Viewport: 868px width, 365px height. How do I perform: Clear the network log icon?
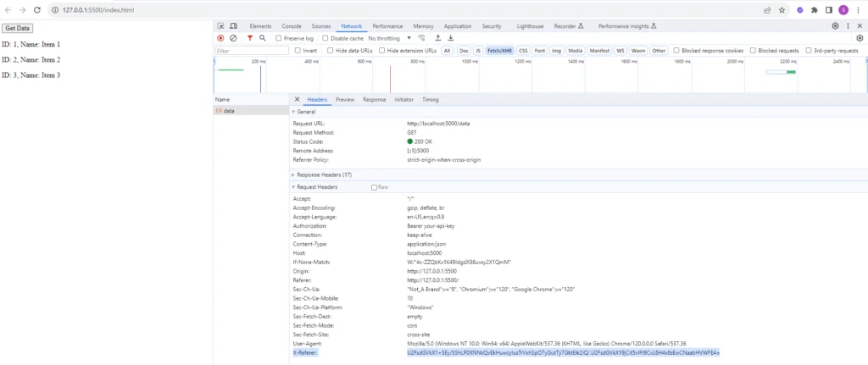[x=233, y=38]
